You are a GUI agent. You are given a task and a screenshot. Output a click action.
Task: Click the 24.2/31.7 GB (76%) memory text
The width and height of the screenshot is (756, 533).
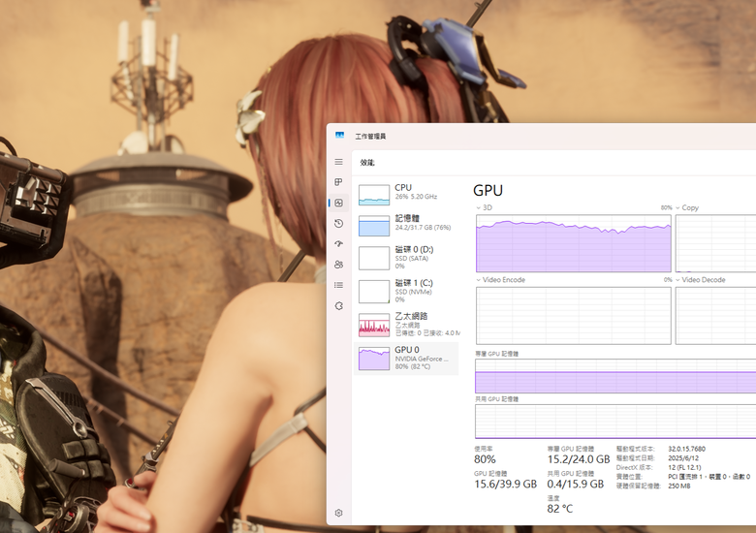423,228
